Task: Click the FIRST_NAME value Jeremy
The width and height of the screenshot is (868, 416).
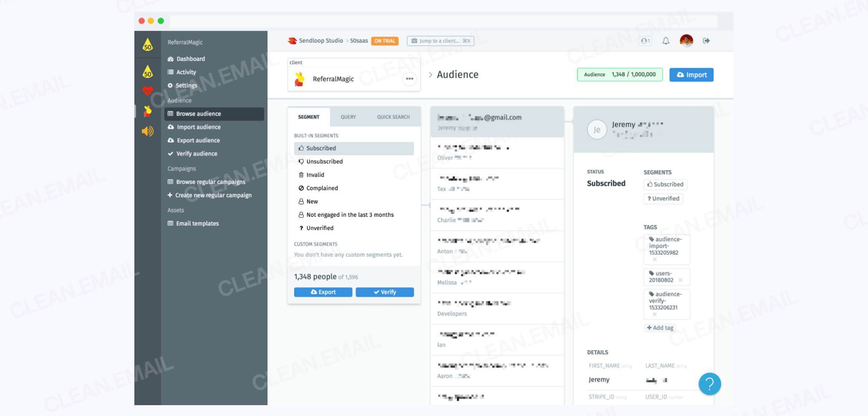Action: [599, 380]
